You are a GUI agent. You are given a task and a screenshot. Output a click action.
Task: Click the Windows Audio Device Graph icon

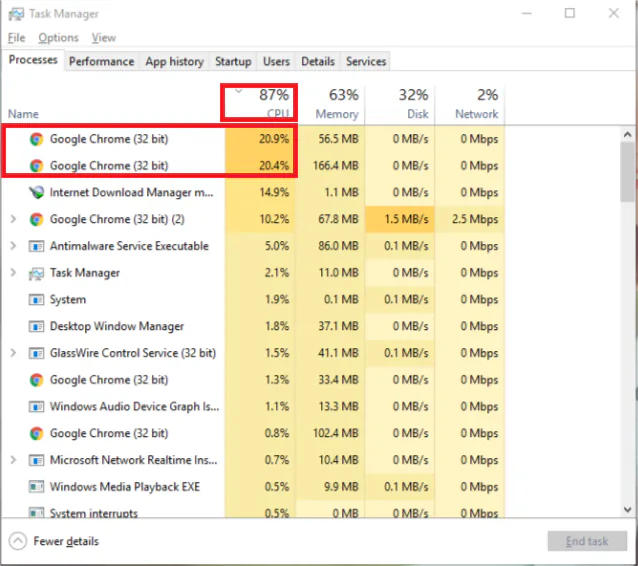[x=36, y=407]
